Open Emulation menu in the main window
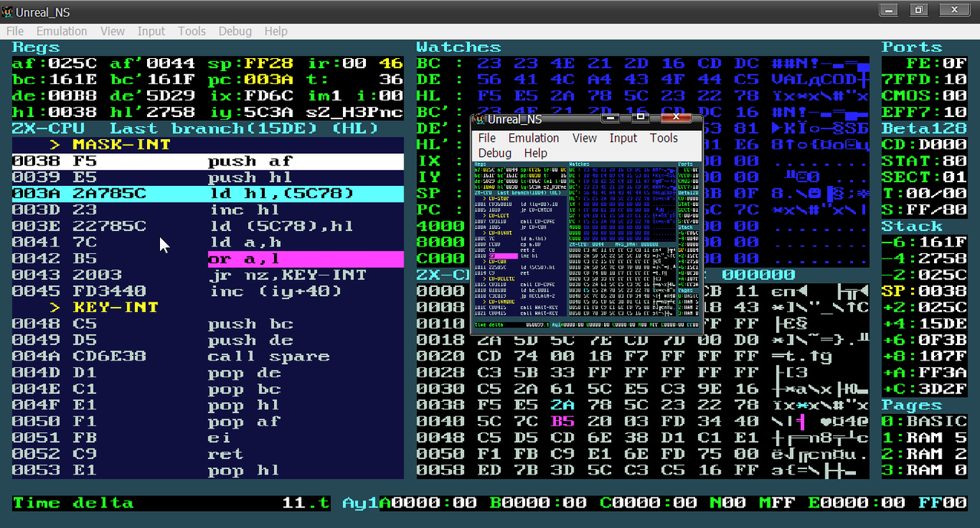The width and height of the screenshot is (980, 528). 62,31
